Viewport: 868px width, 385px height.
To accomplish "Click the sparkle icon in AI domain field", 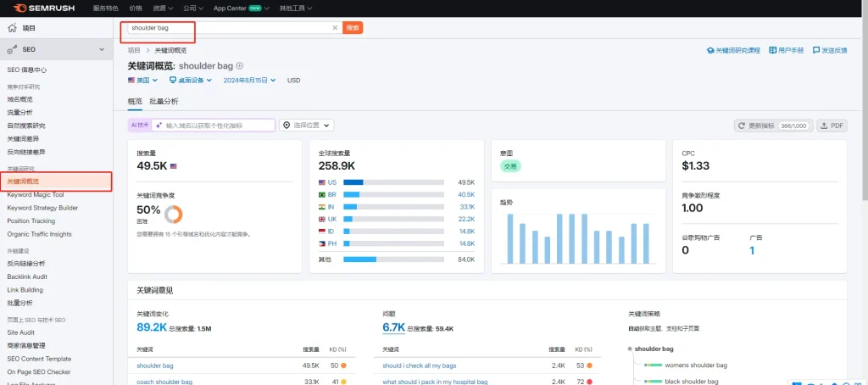I will coord(159,126).
